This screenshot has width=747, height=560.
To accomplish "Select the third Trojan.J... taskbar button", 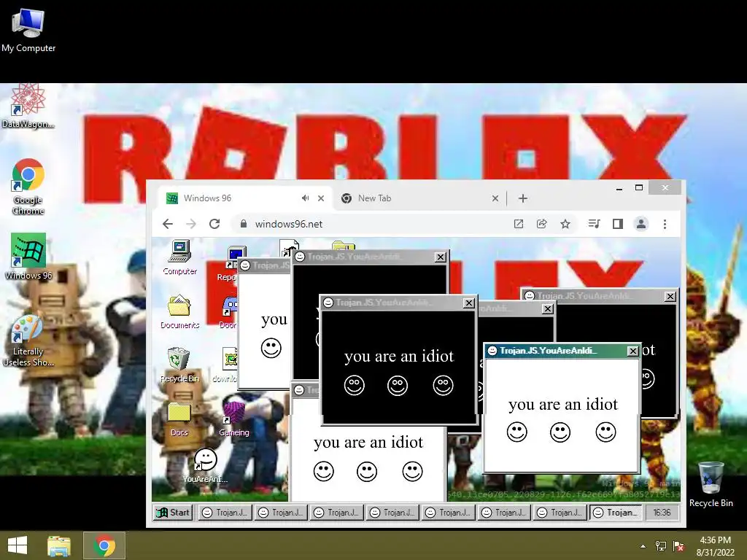I will [336, 513].
